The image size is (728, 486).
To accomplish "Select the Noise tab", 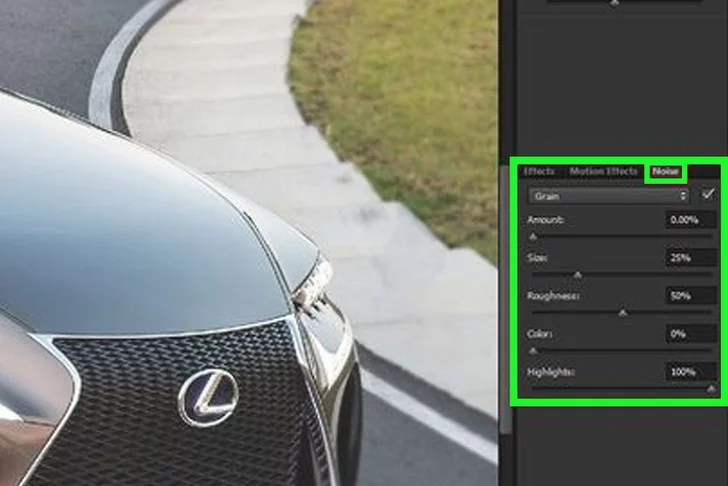I will tap(664, 172).
